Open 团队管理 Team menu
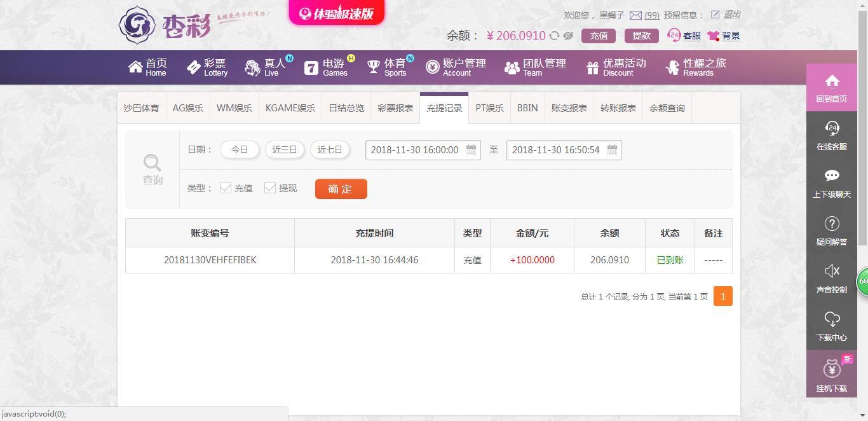Viewport: 868px width, 421px height. pos(535,67)
